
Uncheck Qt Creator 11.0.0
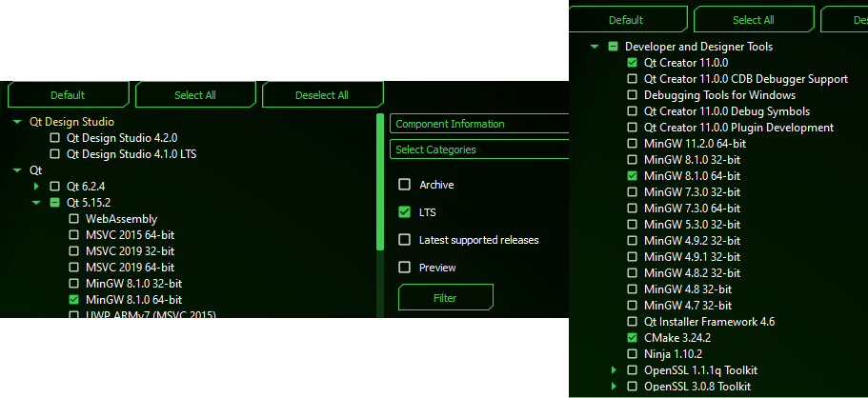(x=632, y=63)
